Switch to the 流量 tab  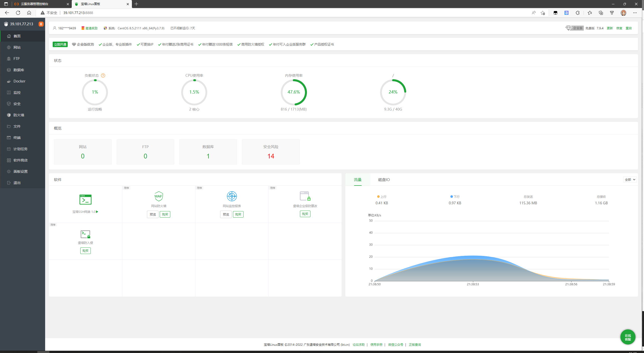(358, 180)
